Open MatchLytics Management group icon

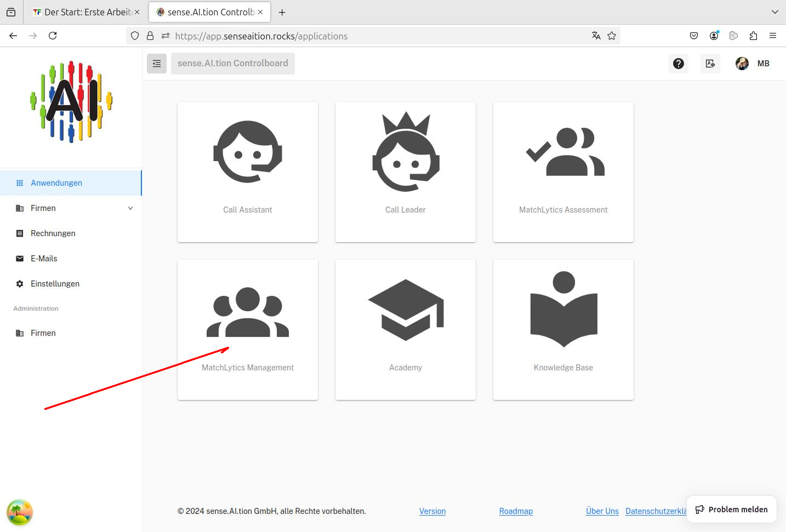click(x=248, y=312)
